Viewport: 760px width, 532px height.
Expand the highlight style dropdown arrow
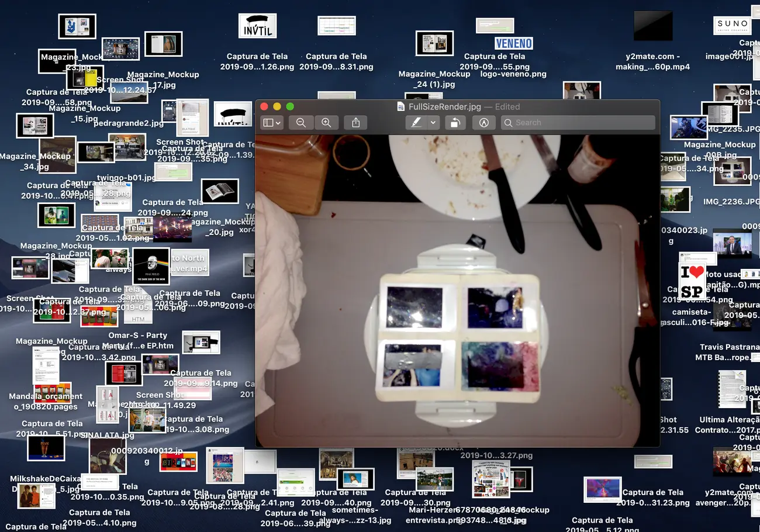click(433, 123)
